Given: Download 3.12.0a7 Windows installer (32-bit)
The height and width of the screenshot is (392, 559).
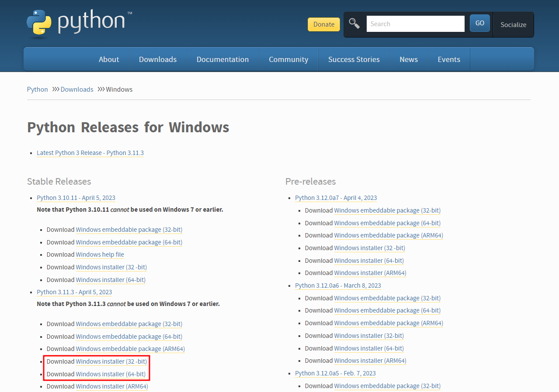Looking at the screenshot, I should click(x=370, y=248).
